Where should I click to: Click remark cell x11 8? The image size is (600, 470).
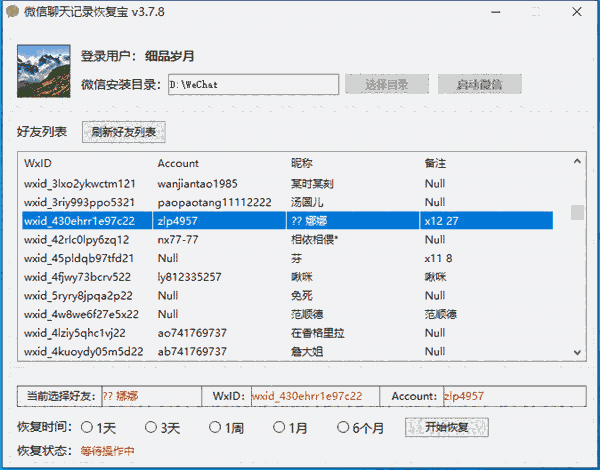point(438,258)
